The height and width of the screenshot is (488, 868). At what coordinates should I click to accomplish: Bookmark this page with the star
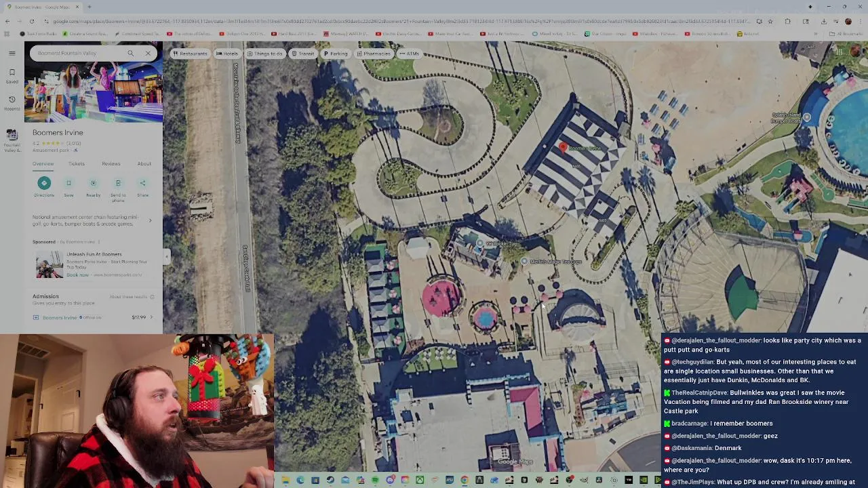tap(770, 21)
